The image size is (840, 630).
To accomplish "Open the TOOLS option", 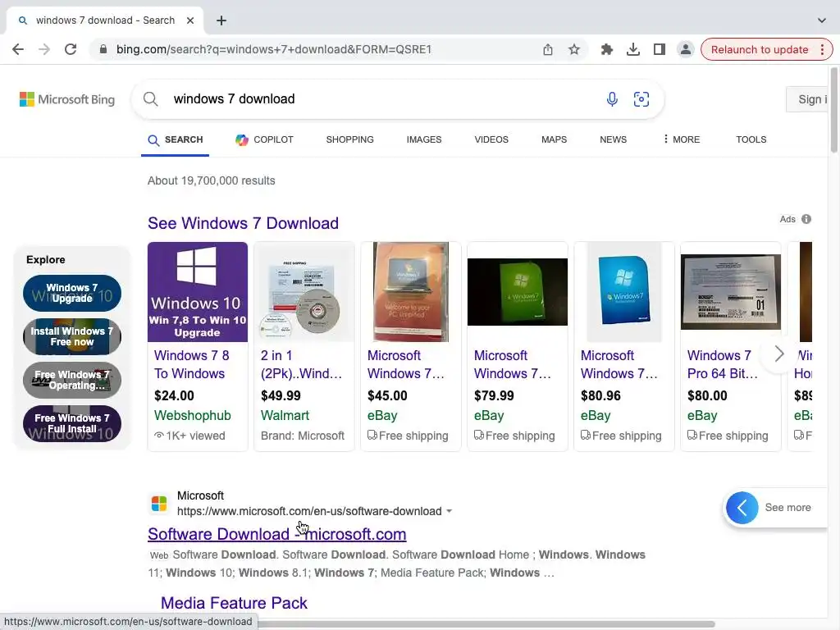I will pos(751,139).
